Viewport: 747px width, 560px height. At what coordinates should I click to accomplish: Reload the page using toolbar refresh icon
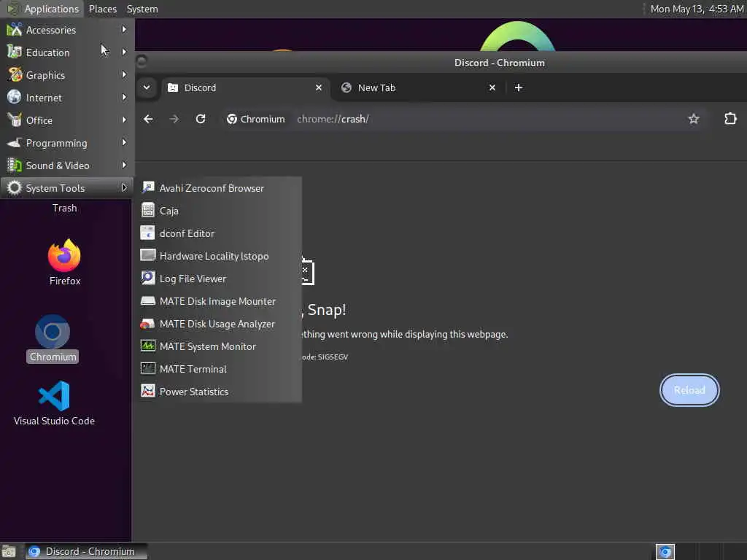[x=201, y=119]
